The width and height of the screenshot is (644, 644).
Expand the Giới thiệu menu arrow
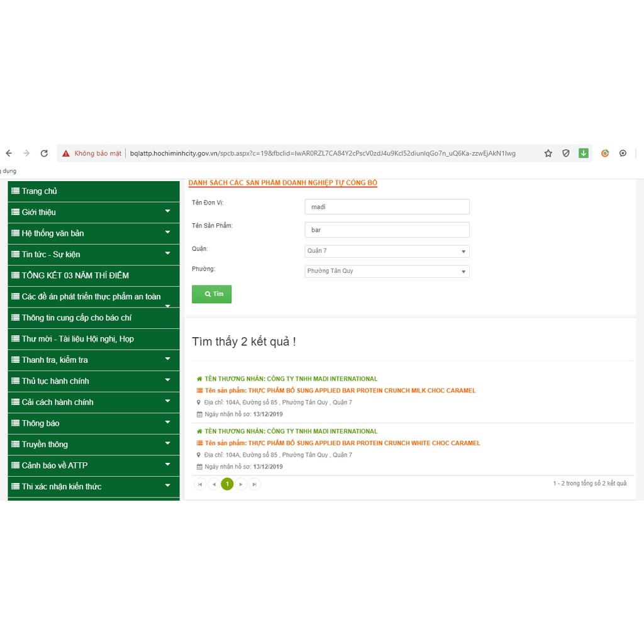tap(167, 211)
